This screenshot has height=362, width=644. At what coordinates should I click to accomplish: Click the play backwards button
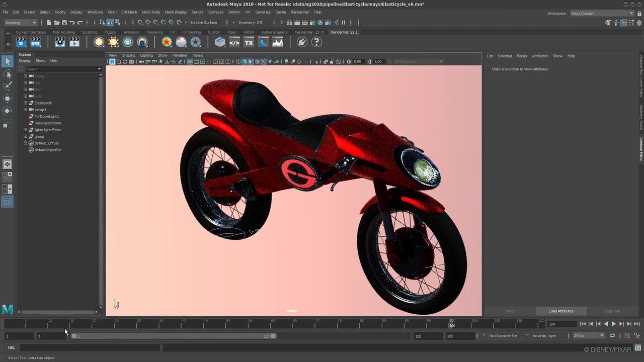(x=606, y=324)
